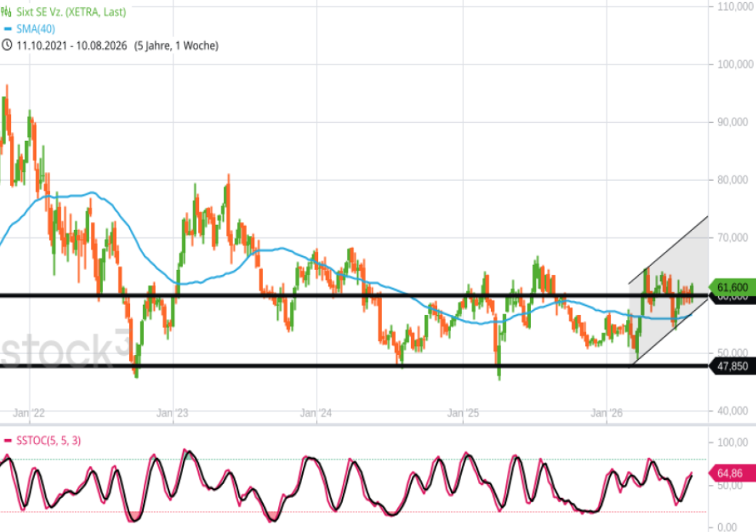
Task: Click the 100,000 price axis label
Action: pyautogui.click(x=735, y=64)
